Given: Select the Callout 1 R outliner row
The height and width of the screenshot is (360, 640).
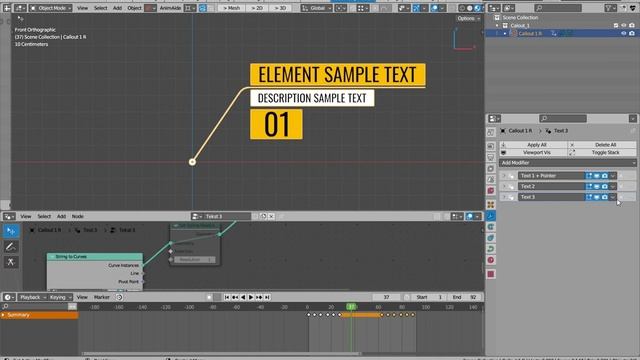Looking at the screenshot, I should [x=562, y=33].
